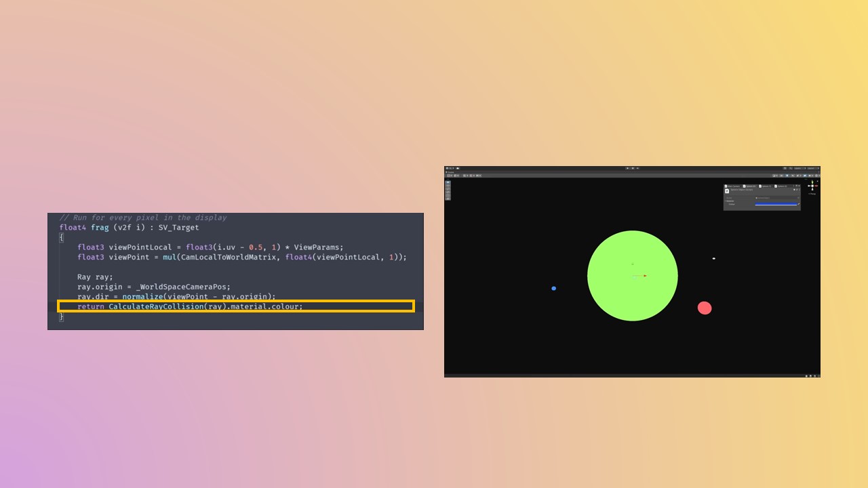Image resolution: width=868 pixels, height=488 pixels.
Task: Click the green Y axis of scene gizmo
Action: click(812, 182)
